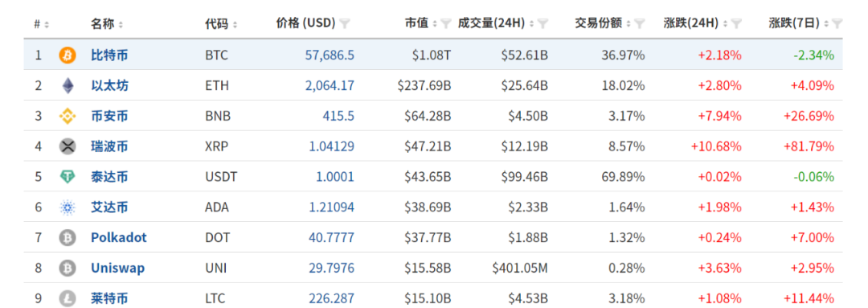Viewport: 868px width, 308px height.
Task: Open the 市值 column filter funnel
Action: tap(445, 24)
